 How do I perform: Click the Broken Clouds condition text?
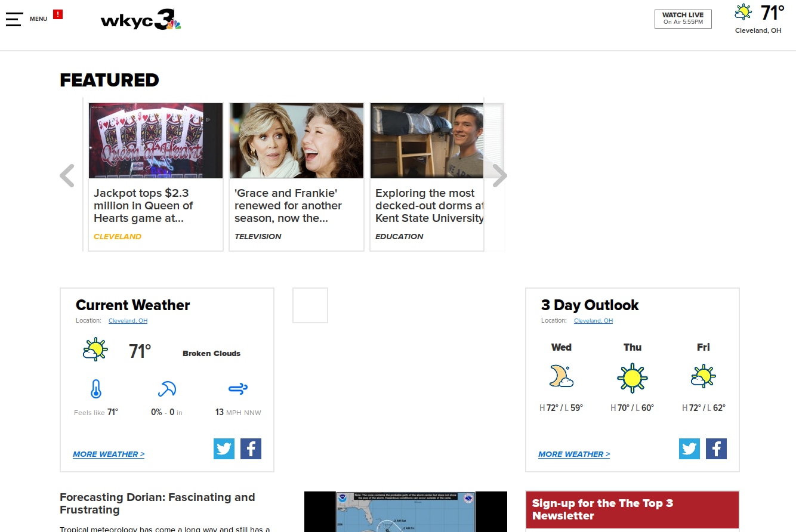[211, 353]
